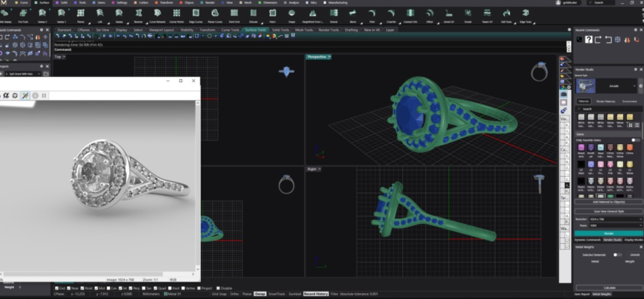Open the Gems menu tab
644x299 pixels.
coord(102,2)
